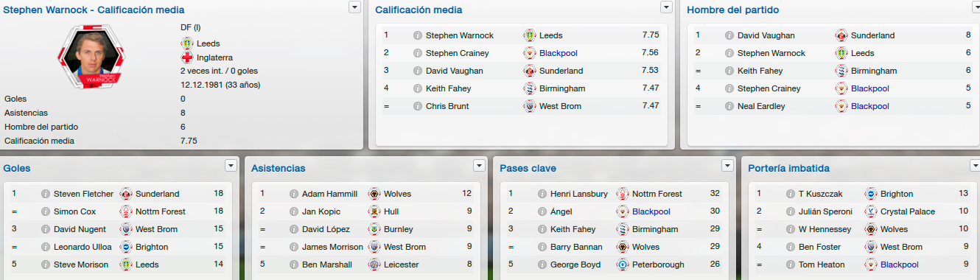Image resolution: width=980 pixels, height=280 pixels.
Task: Open player name Simon Cox in Goles
Action: (x=74, y=211)
